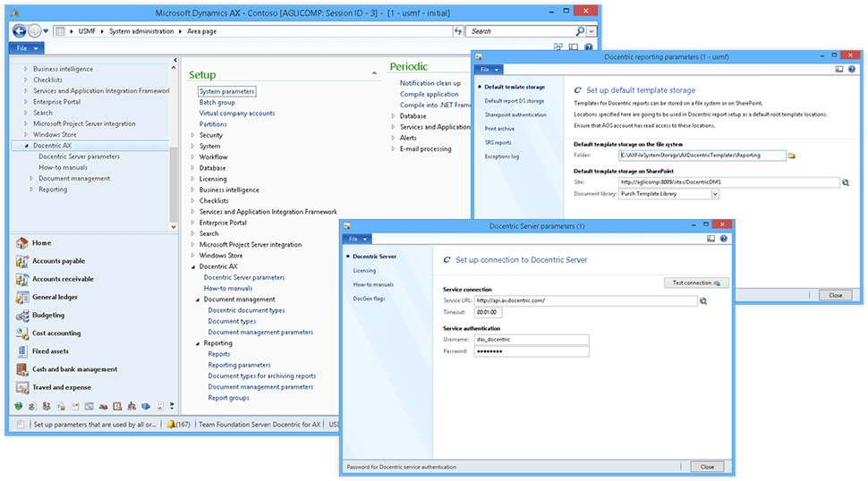This screenshot has width=868, height=481.
Task: Collapse the Setup section
Action: pyautogui.click(x=374, y=73)
